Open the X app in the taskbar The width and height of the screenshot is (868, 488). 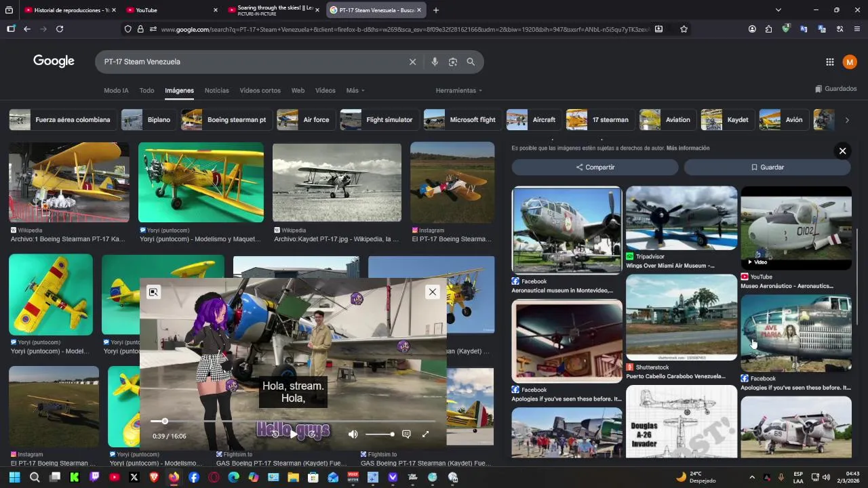pos(134,477)
